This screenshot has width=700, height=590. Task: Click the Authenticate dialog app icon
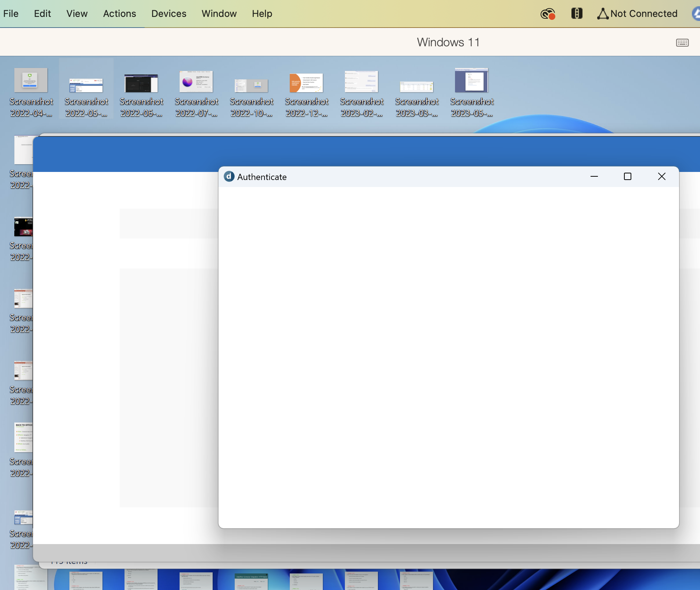coord(229,177)
